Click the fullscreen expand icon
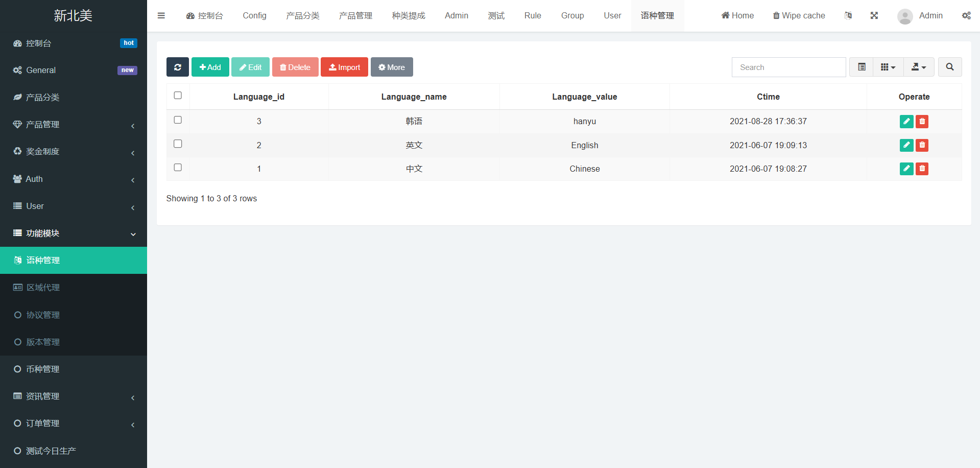The height and width of the screenshot is (468, 980). 874,15
